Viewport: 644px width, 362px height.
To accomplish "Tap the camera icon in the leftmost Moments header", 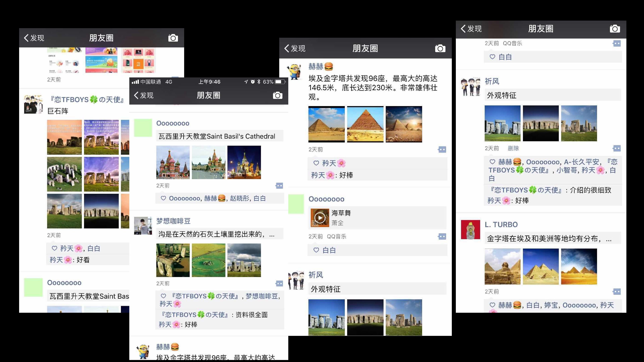I will pyautogui.click(x=173, y=38).
